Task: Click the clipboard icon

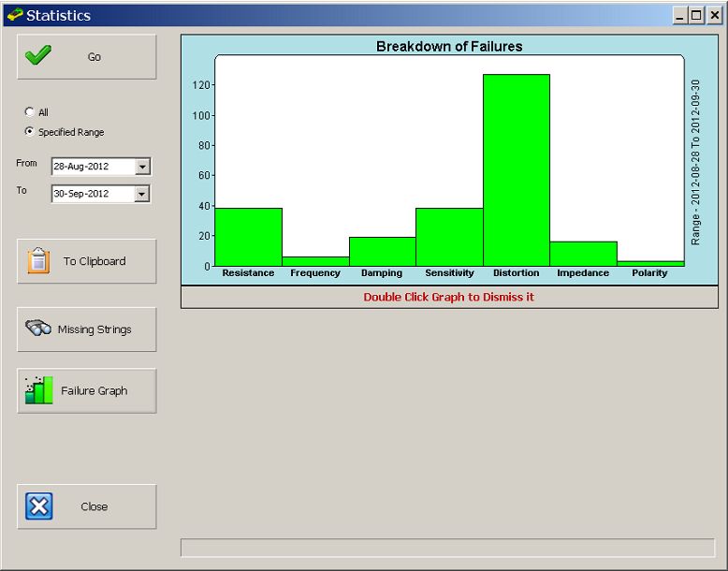Action: click(38, 260)
